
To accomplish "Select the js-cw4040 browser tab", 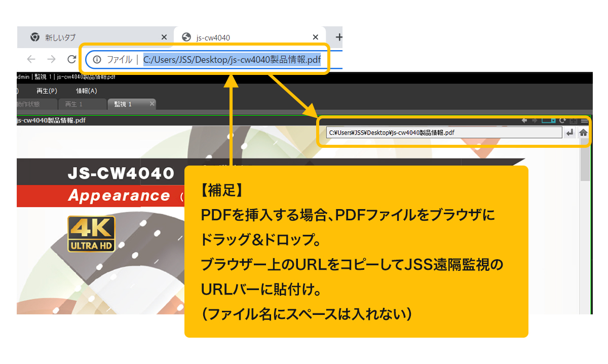I will 250,37.
